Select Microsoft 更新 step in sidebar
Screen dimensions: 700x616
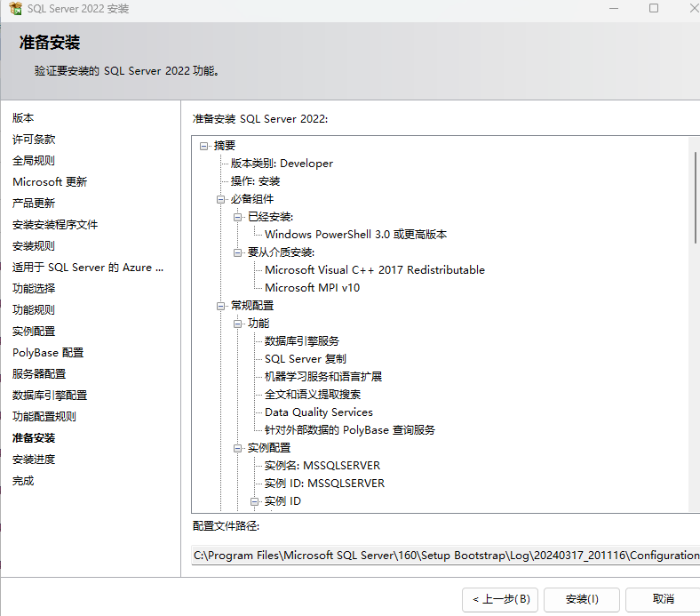50,182
